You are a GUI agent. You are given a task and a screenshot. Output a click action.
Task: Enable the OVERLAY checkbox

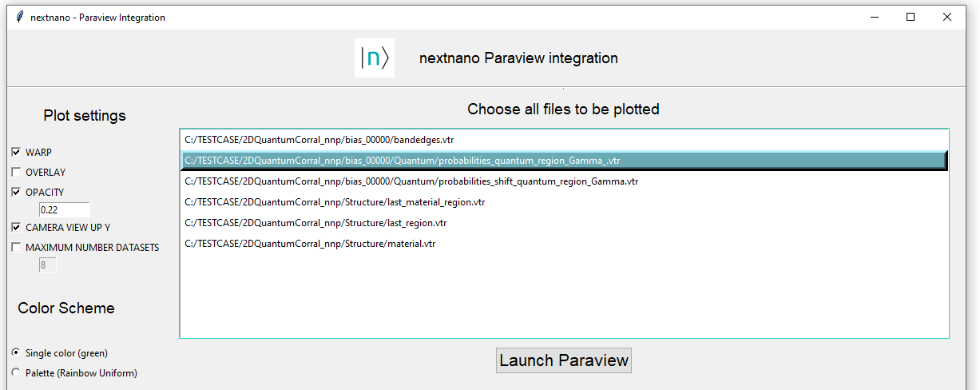[16, 172]
